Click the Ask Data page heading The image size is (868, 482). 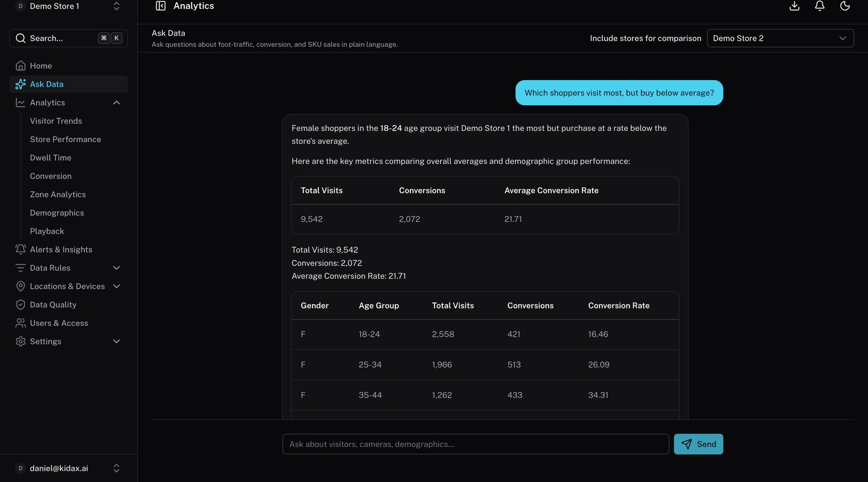click(168, 33)
